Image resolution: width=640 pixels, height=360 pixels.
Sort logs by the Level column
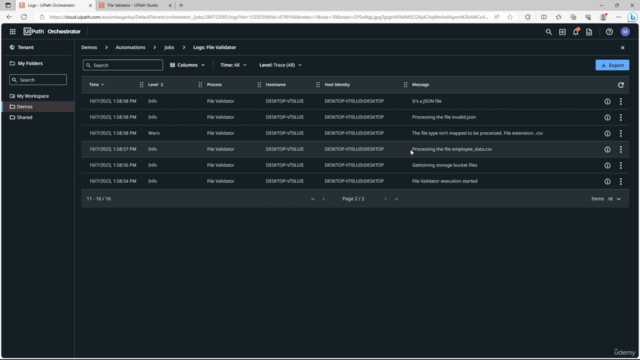156,84
